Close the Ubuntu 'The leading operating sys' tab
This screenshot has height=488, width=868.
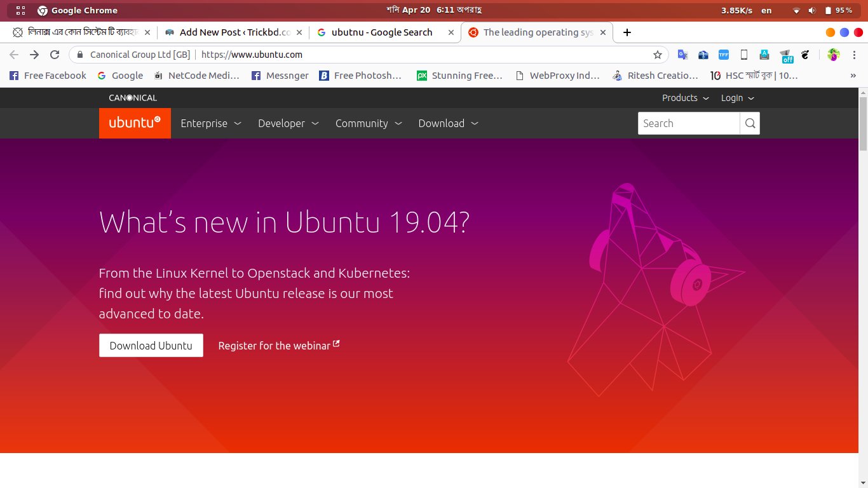pyautogui.click(x=604, y=32)
